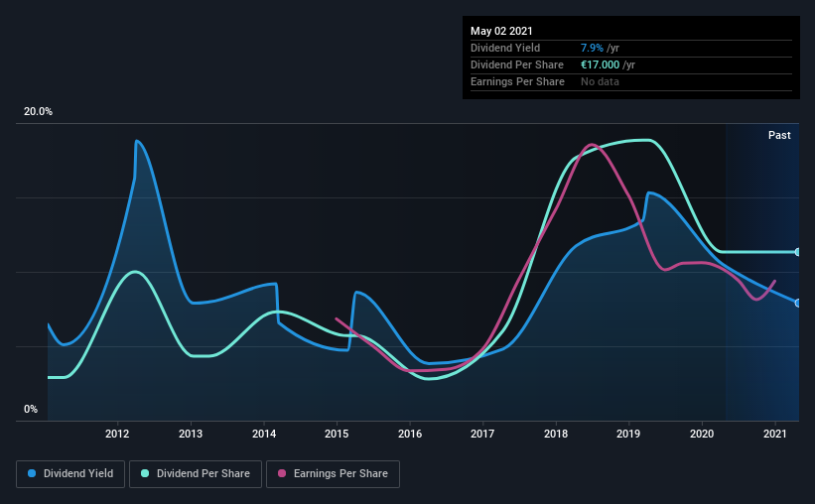
Task: Click the €17.000 dividend per share value
Action: tap(601, 64)
